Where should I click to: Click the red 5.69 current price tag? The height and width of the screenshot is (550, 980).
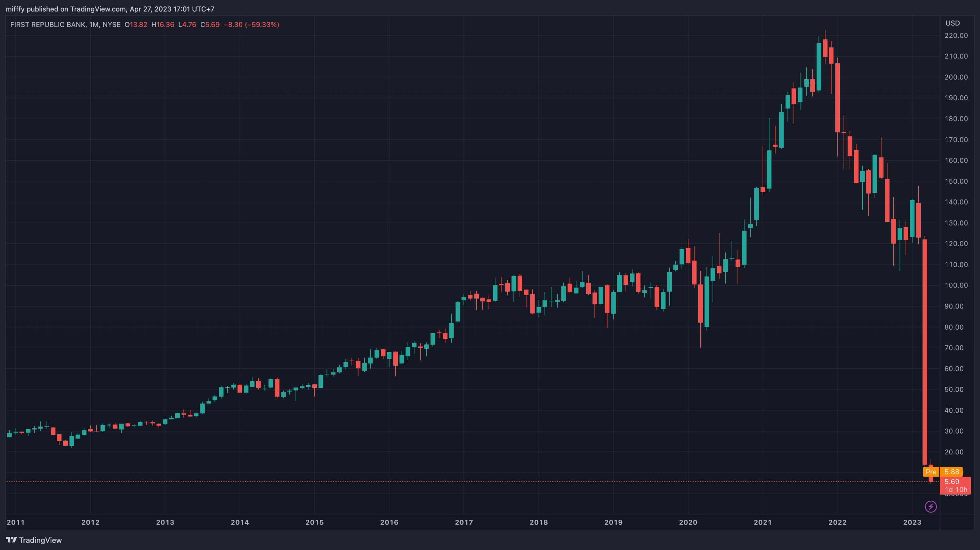(x=951, y=482)
